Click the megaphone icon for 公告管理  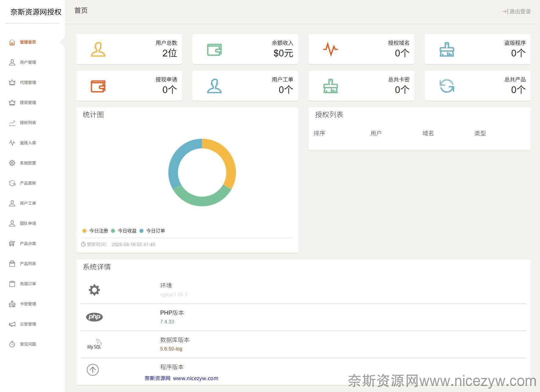(x=12, y=324)
